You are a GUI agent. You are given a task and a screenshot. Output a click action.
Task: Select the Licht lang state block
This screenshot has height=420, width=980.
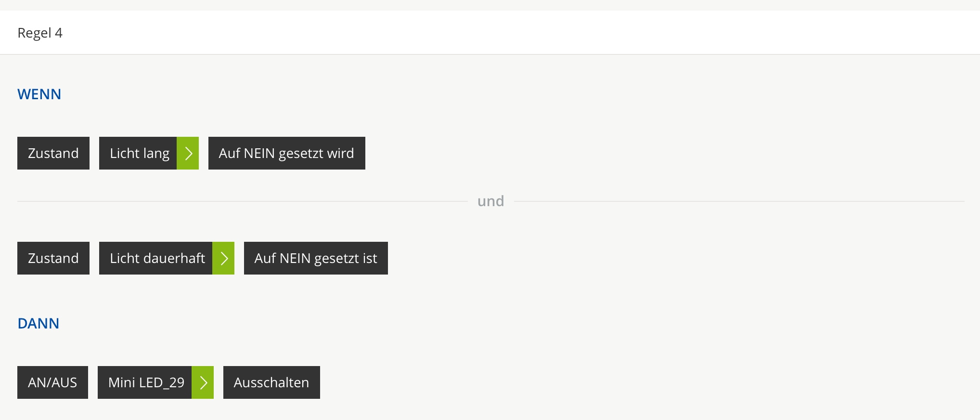[x=138, y=153]
